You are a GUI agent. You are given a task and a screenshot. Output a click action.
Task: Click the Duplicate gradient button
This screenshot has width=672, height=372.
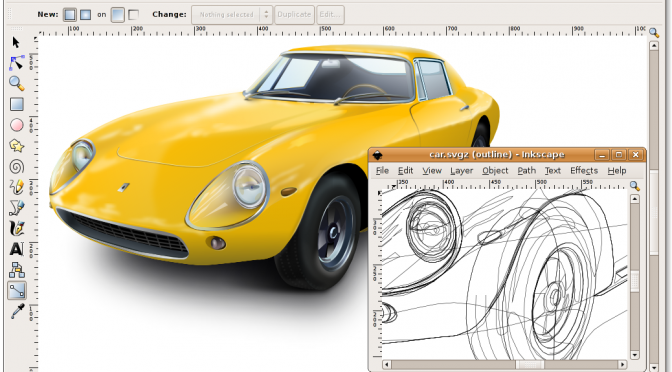[294, 15]
